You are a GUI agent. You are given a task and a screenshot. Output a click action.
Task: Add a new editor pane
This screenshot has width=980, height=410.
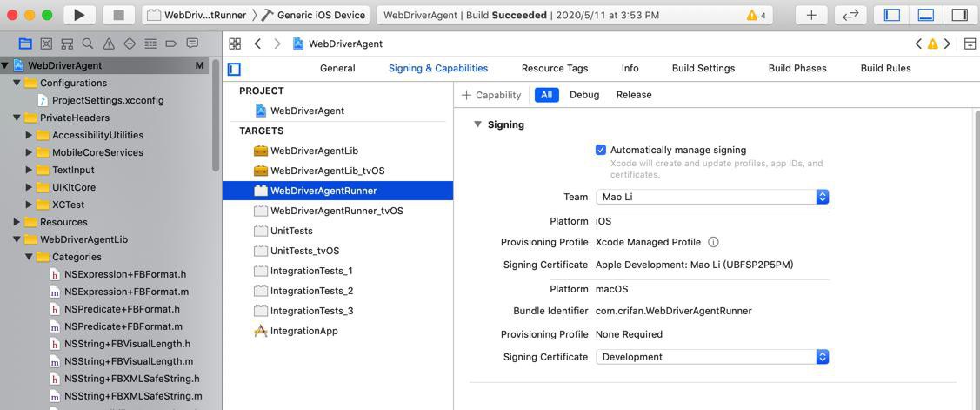tap(970, 44)
